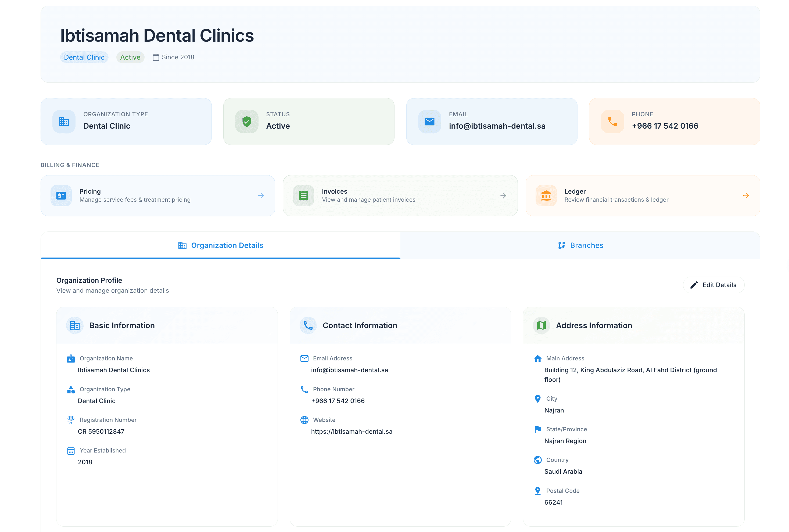
Task: Click the Email envelope icon card
Action: click(429, 121)
